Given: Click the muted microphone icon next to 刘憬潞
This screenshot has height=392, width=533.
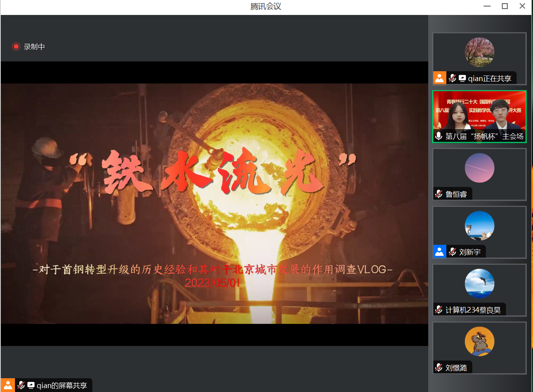Looking at the screenshot, I should pos(438,368).
